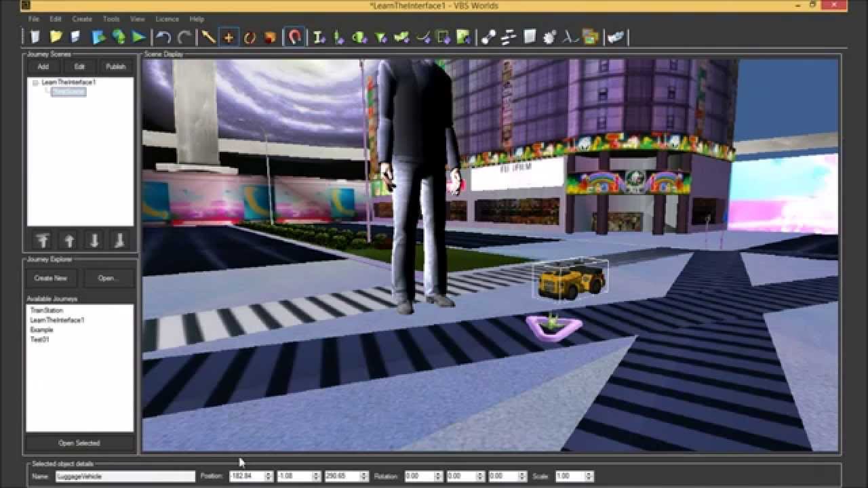The height and width of the screenshot is (488, 868).
Task: Click the white page toolbar icon
Action: pos(530,37)
